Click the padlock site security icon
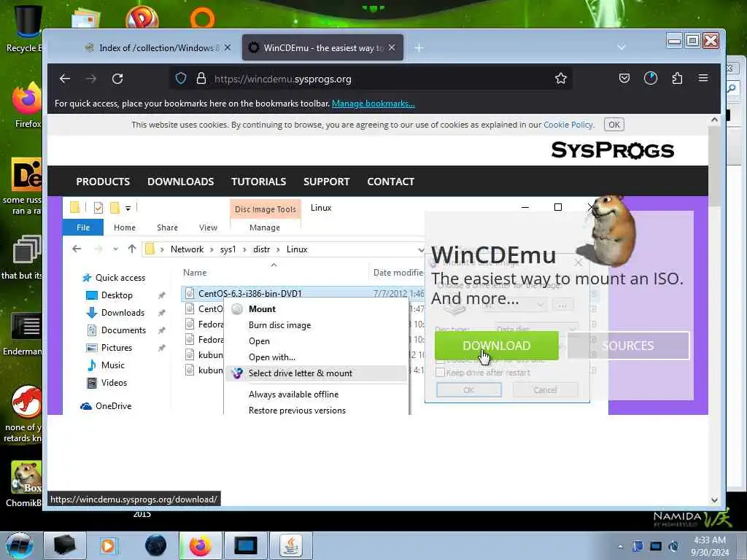The image size is (747, 560). pyautogui.click(x=201, y=79)
